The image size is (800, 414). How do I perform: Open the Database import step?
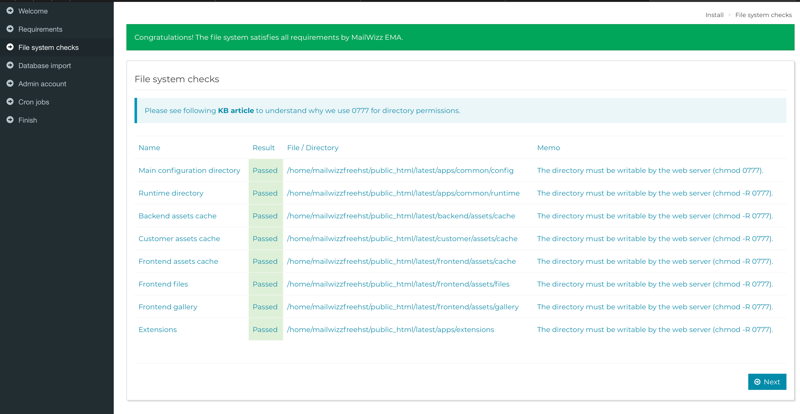tap(57, 65)
